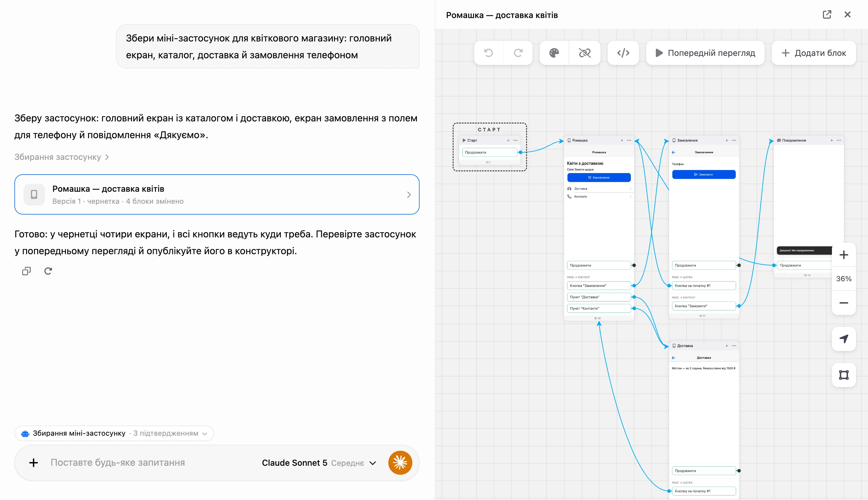Click Додати блок button

pos(813,53)
